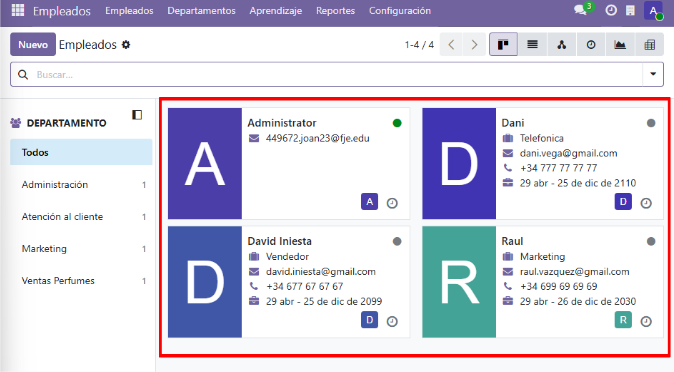
Task: Open Dani's large avatar thumbnail
Action: [x=459, y=163]
